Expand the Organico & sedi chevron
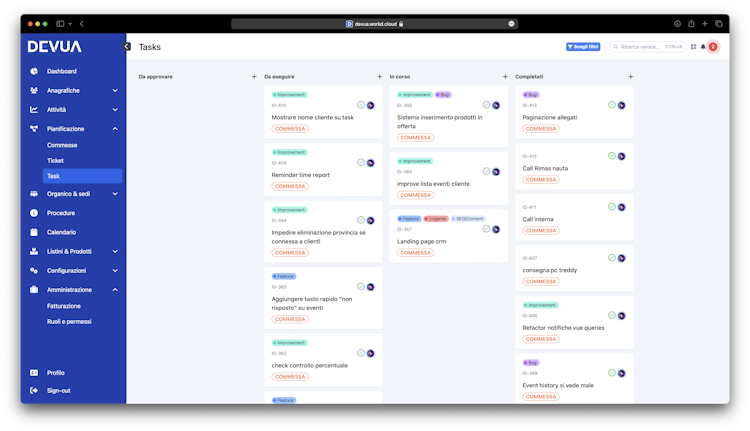The height and width of the screenshot is (431, 750). click(115, 194)
